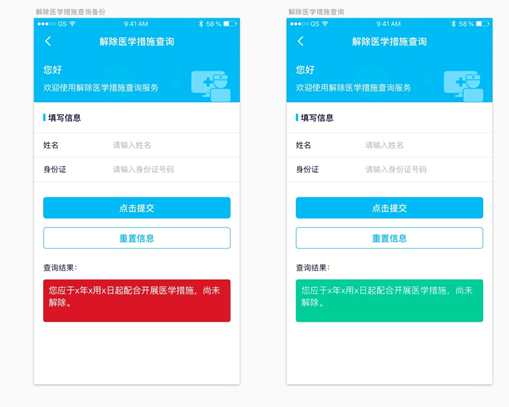Click the doctor illustration in right mockup
Screen dimensions: 509x407
[x=464, y=86]
